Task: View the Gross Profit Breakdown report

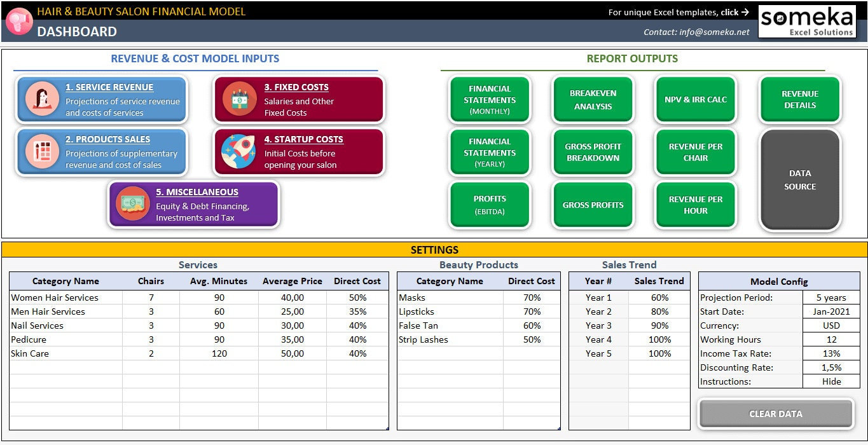Action: (x=592, y=152)
